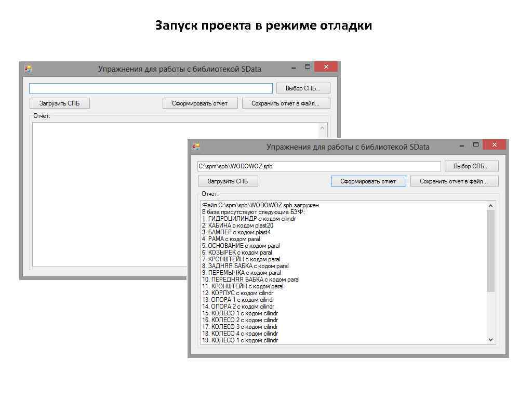Click Загрузить СПБ in the background window
Viewport: 532px width, 399px height.
60,103
